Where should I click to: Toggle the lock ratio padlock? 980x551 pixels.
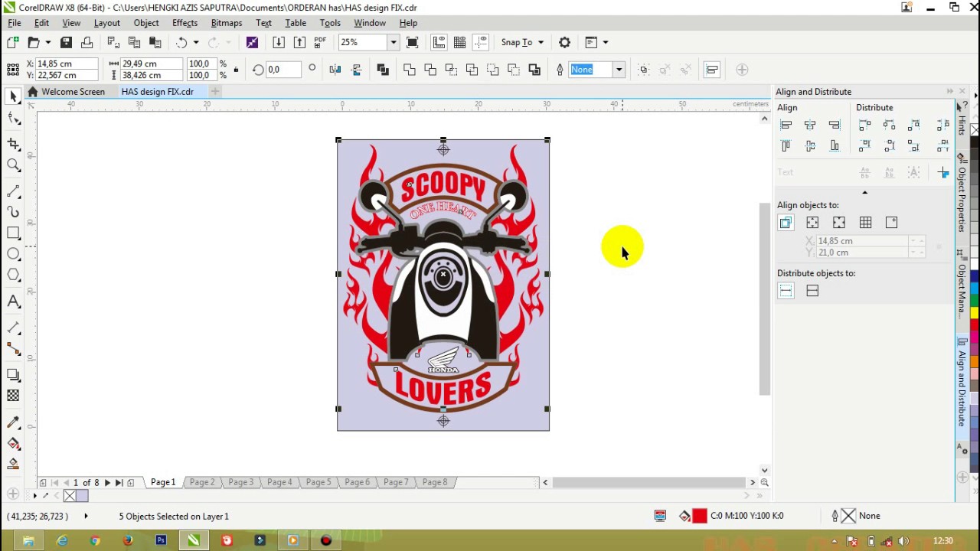pyautogui.click(x=236, y=70)
